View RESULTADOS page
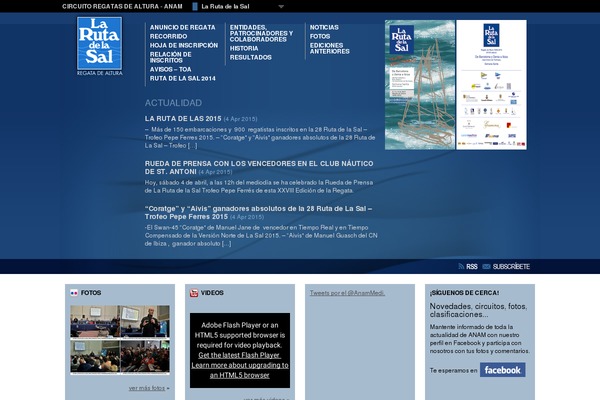Viewport: 600px width, 400px height. [x=251, y=57]
